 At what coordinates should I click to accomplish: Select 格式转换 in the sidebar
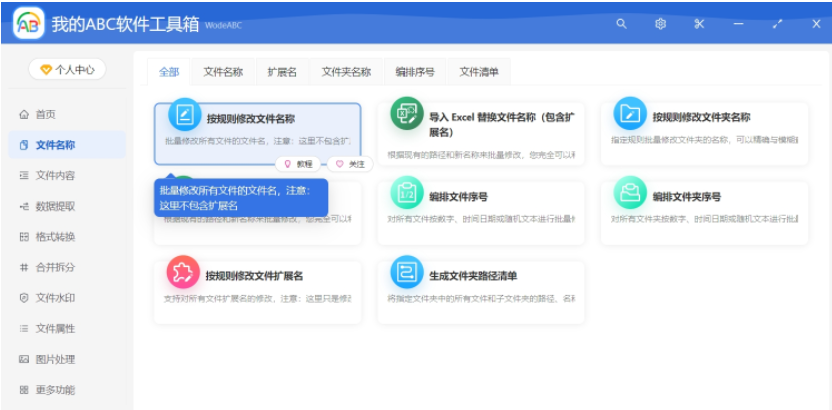point(55,237)
